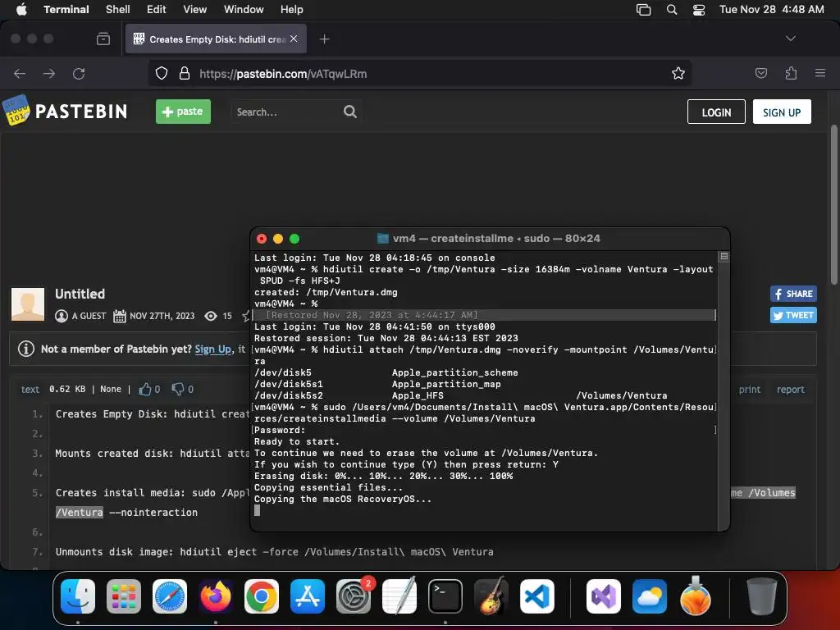
Task: Open the Shell menu
Action: pyautogui.click(x=118, y=9)
